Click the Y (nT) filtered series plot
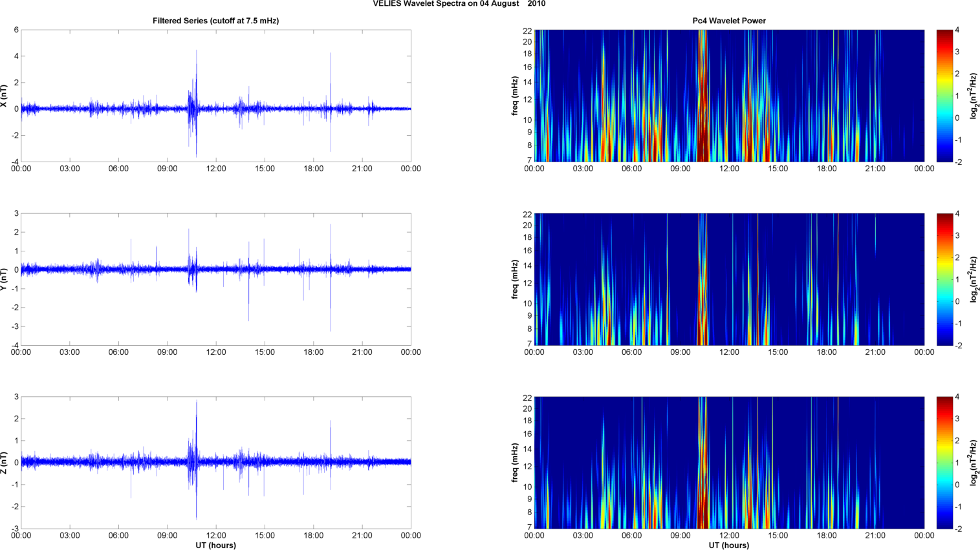 [215, 279]
